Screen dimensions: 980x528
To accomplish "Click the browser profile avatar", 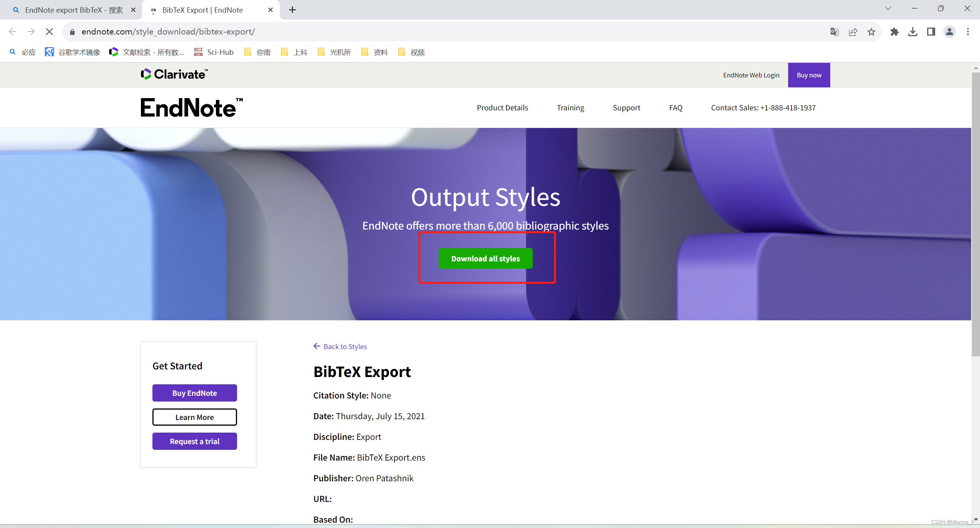I will click(x=950, y=31).
